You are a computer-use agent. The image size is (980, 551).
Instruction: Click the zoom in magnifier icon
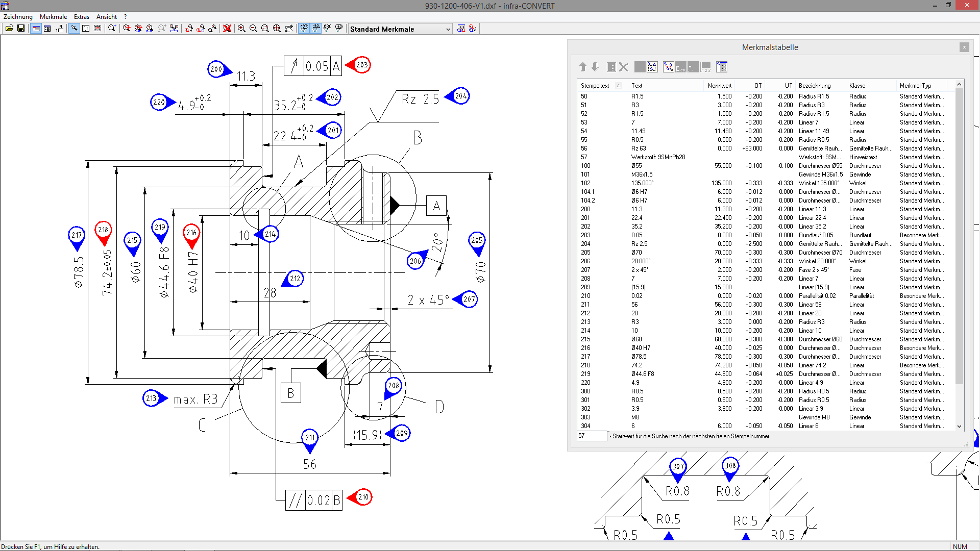click(x=242, y=29)
